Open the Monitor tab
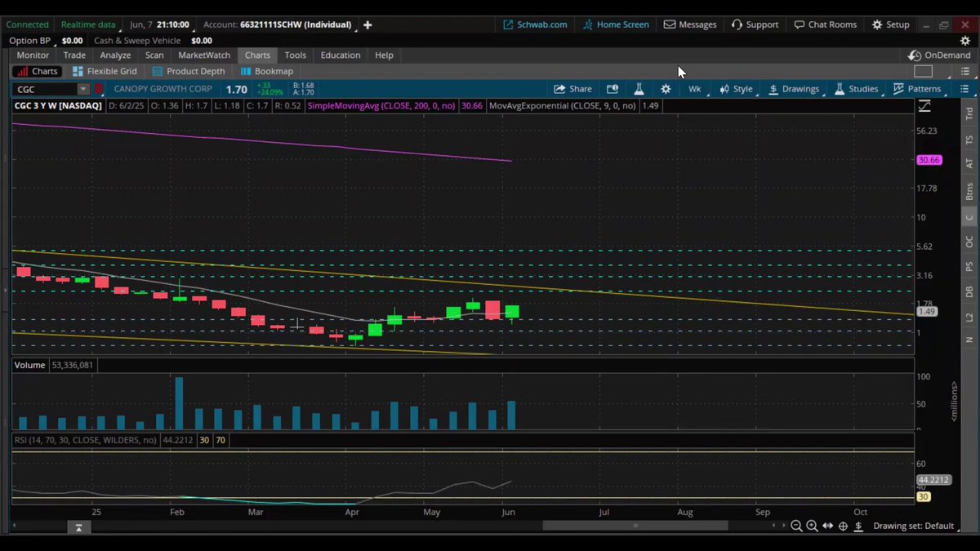This screenshot has width=980, height=551. pyautogui.click(x=33, y=56)
